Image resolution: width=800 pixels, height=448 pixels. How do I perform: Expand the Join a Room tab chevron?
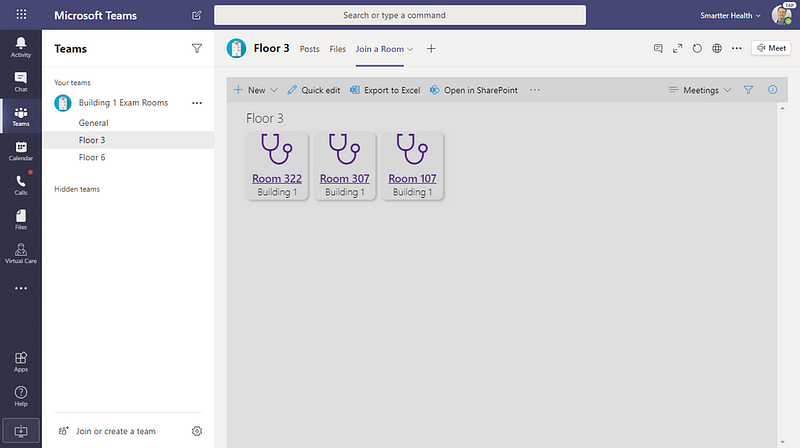[x=410, y=49]
